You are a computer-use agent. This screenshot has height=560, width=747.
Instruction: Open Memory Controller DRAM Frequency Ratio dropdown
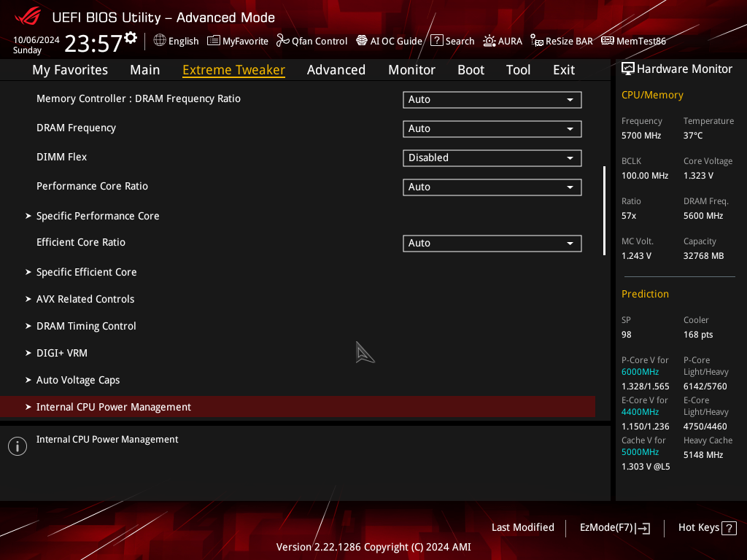492,99
